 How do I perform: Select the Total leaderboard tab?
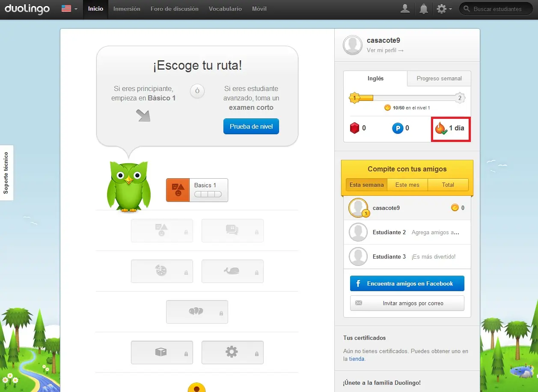(448, 185)
